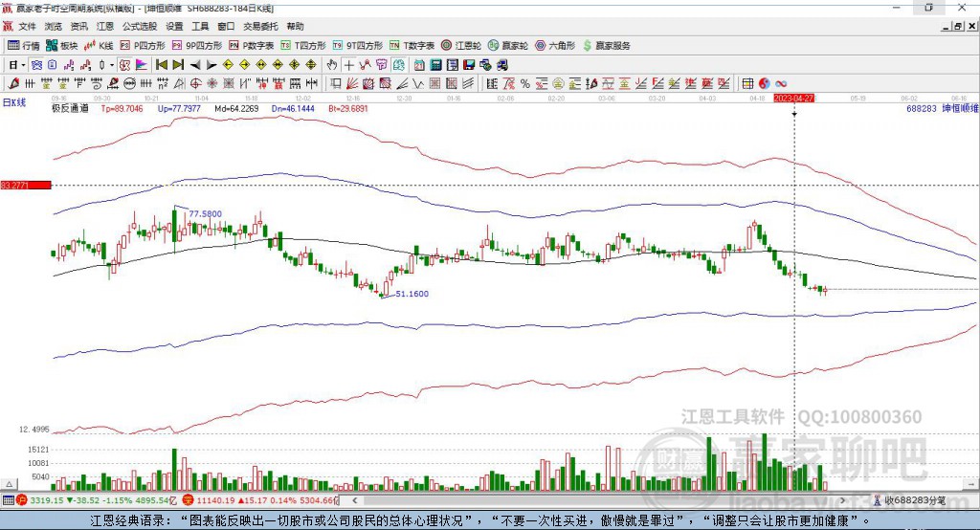Click the 深 index status icon
The width and height of the screenshot is (980, 530).
tap(189, 500)
